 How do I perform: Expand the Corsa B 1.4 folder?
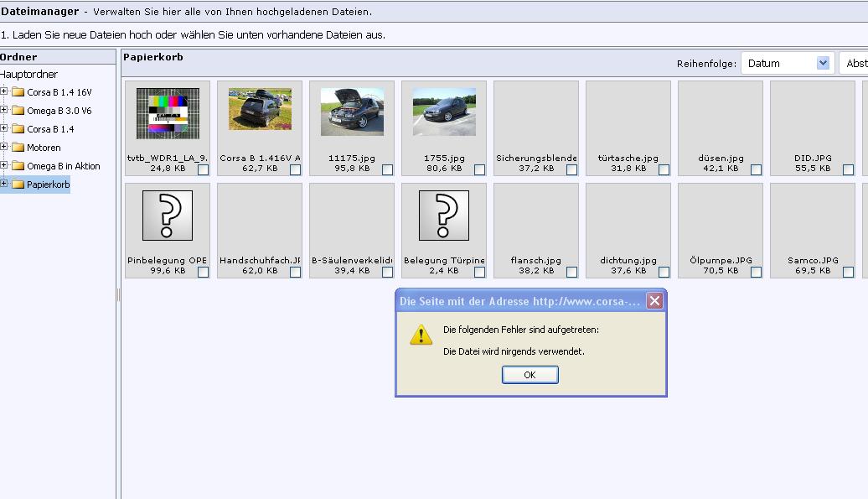coord(4,128)
